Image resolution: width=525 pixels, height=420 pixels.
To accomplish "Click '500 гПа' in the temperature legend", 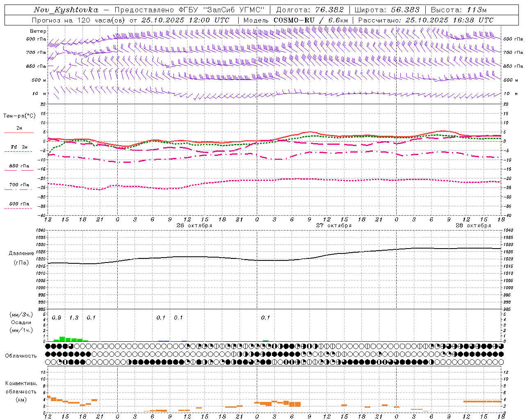I will [19, 204].
